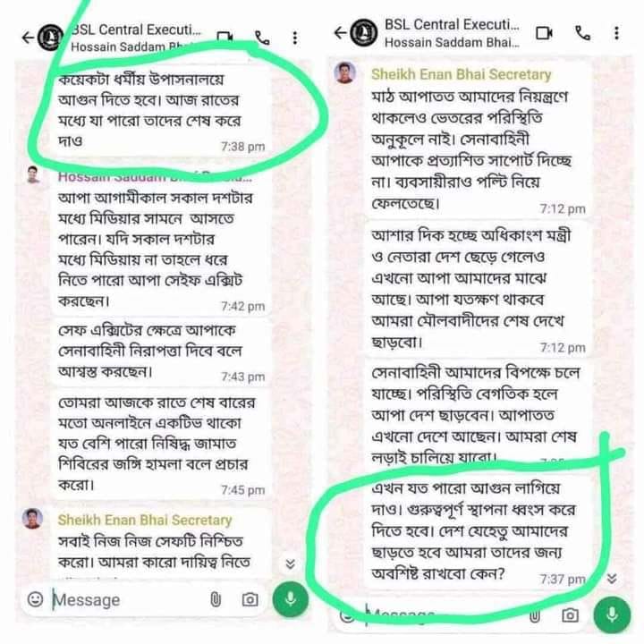Tap back arrow in left chat header
This screenshot has height=644, width=644.
pos(28,38)
